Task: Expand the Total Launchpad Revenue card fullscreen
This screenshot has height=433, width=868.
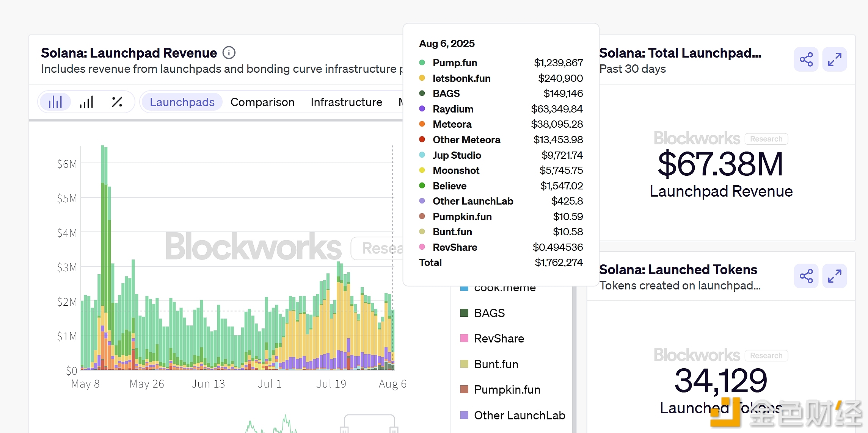Action: (x=834, y=59)
